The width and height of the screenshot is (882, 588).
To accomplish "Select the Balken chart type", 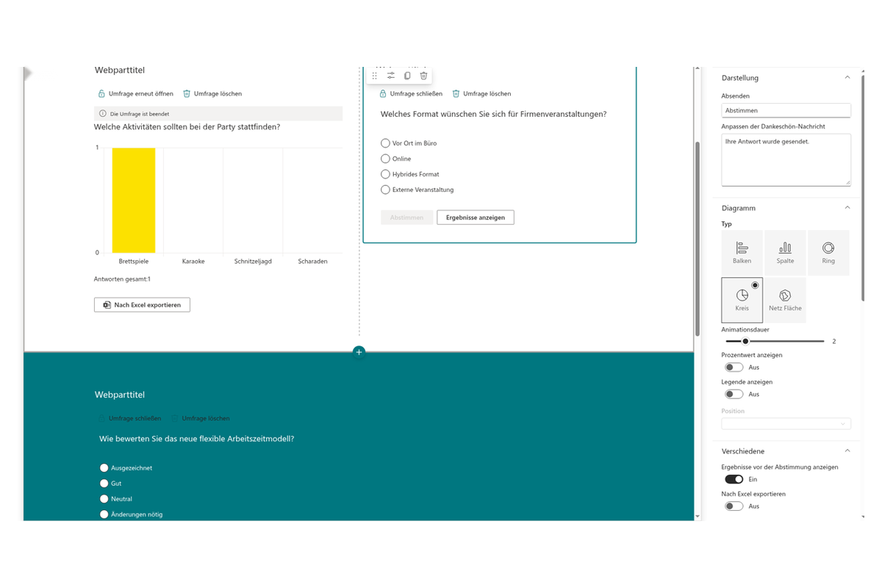I will pyautogui.click(x=742, y=253).
